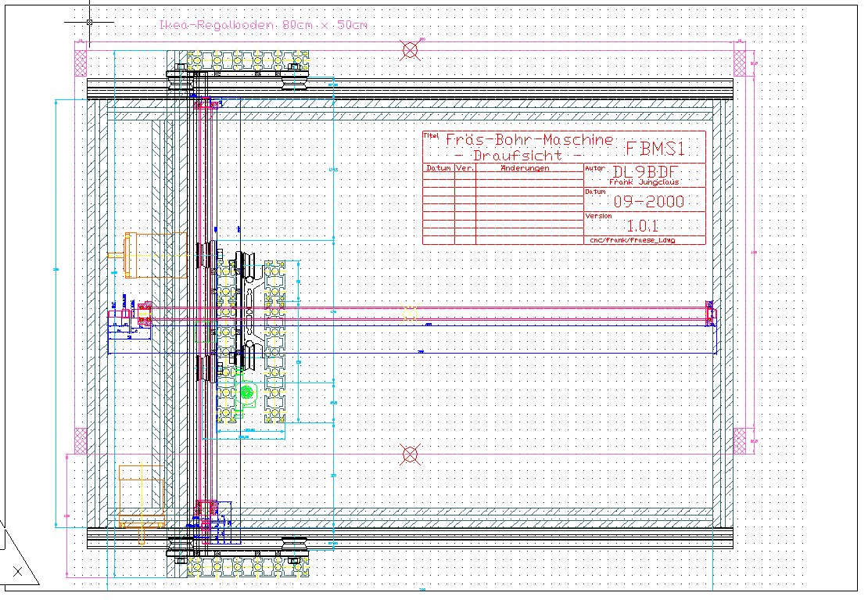Select the green circular spindle component
The height and width of the screenshot is (600, 868).
pos(247,391)
